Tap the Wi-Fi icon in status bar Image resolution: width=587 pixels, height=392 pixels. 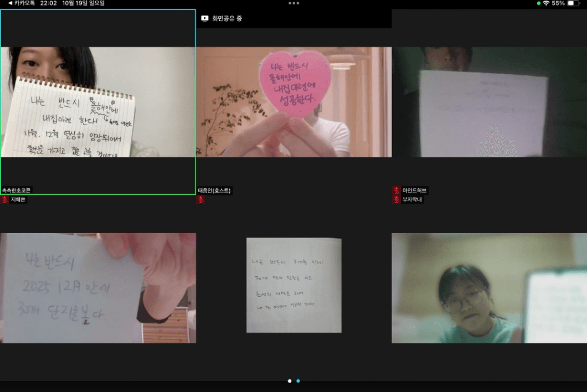click(x=546, y=3)
